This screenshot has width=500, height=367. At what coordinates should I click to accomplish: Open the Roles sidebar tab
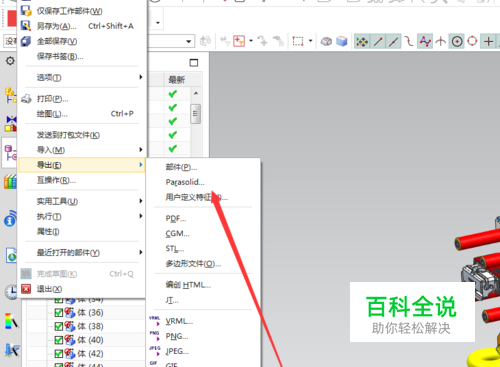click(12, 350)
